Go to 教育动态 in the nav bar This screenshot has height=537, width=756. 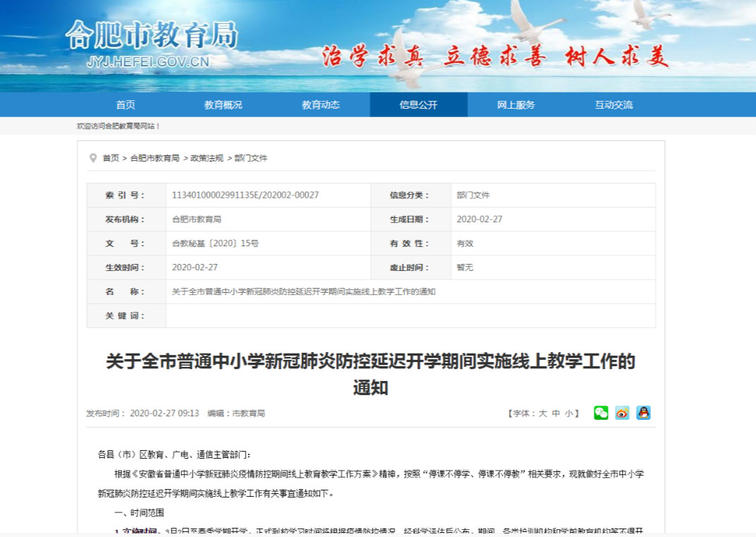320,104
